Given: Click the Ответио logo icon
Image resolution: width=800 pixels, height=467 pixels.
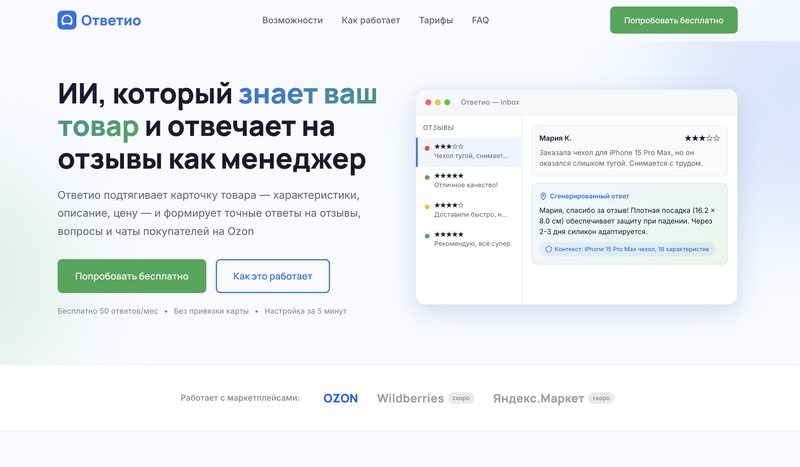Looking at the screenshot, I should pyautogui.click(x=67, y=20).
